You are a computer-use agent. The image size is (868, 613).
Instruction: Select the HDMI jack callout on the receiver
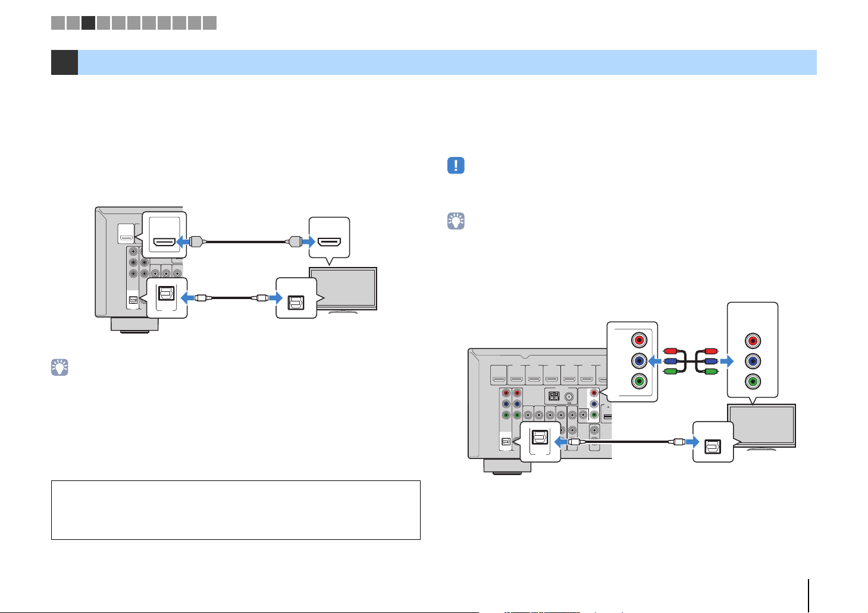164,234
